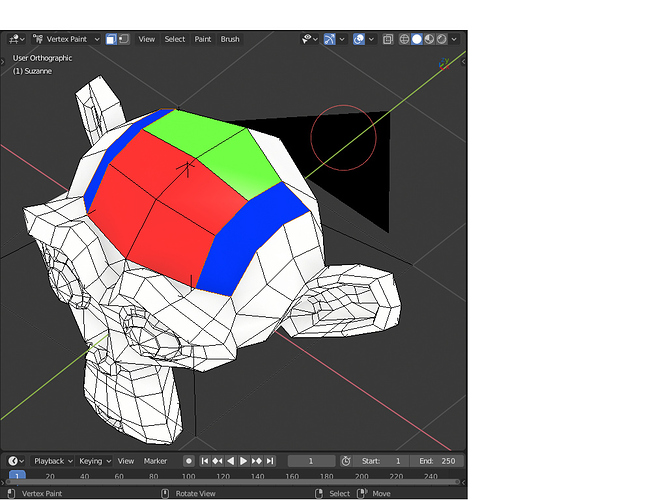Click the current frame field
Screen dimensions: 666x500
tap(311, 461)
